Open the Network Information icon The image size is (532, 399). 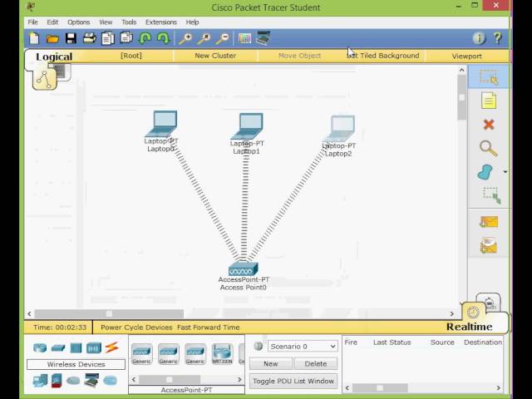479,38
